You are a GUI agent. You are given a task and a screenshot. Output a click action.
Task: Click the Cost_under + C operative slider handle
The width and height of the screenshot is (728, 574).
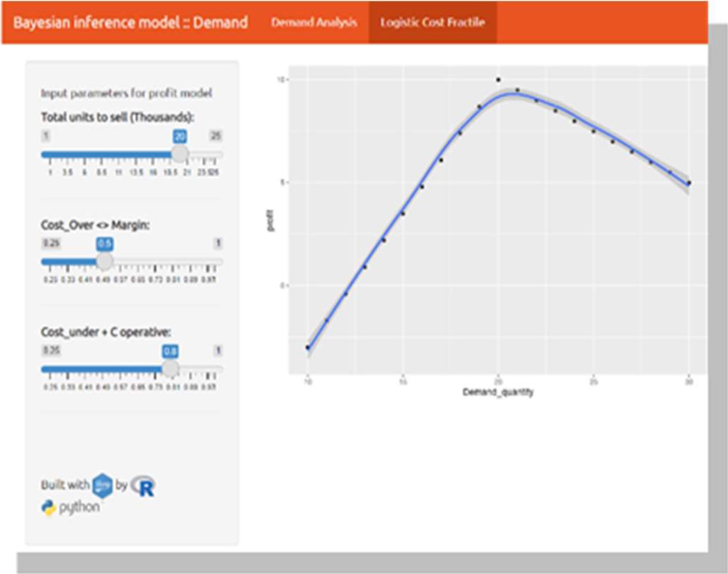pos(170,368)
